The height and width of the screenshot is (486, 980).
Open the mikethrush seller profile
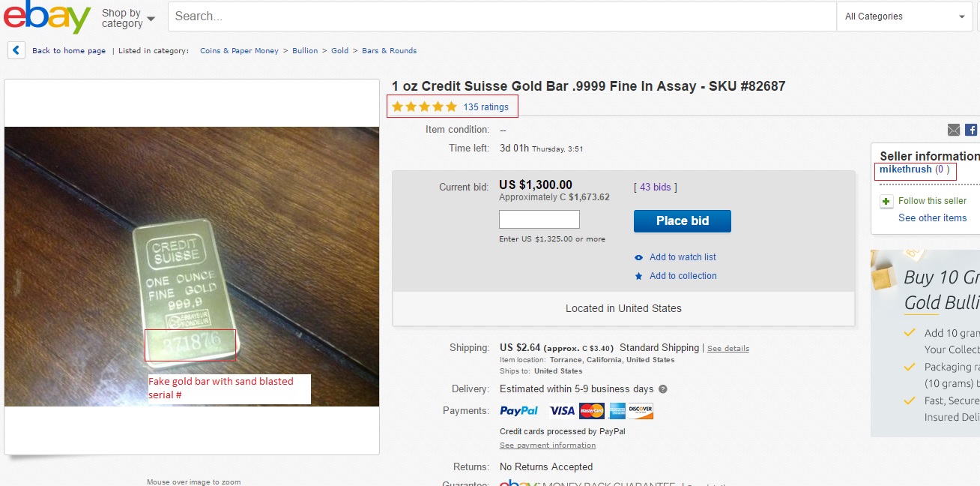(906, 169)
